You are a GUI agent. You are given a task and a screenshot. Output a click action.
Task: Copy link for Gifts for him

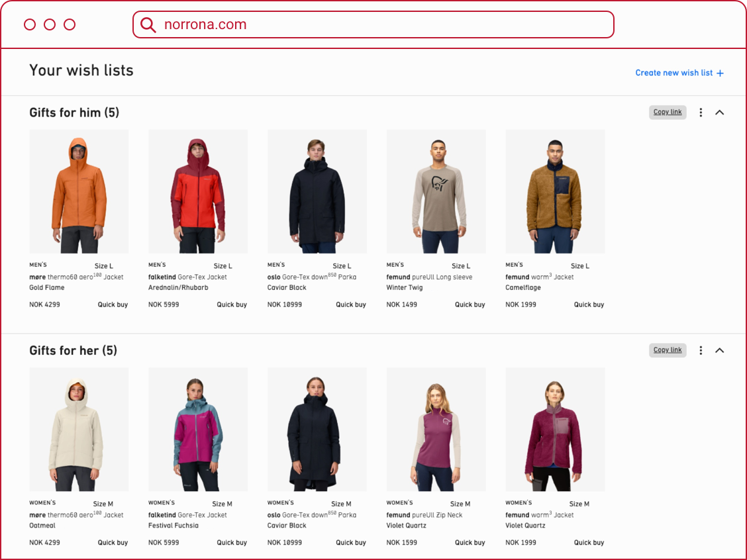click(668, 112)
